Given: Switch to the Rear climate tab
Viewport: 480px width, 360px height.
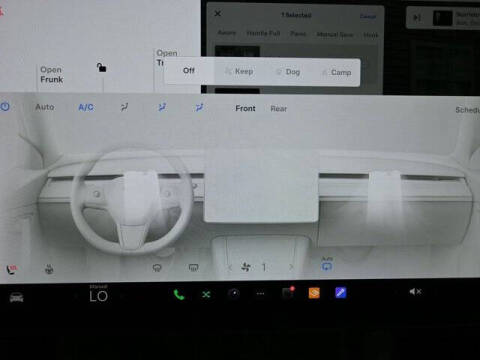Looking at the screenshot, I should (x=279, y=109).
